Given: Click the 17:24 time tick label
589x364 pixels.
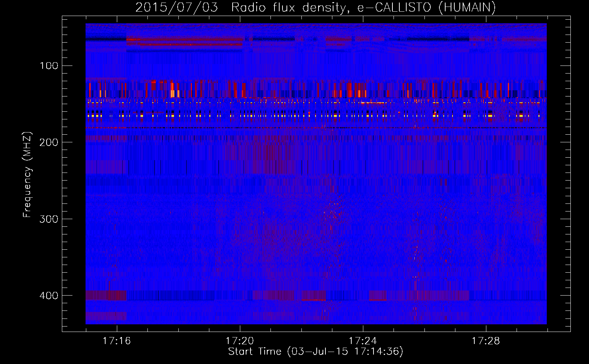Looking at the screenshot, I should coord(363,341).
